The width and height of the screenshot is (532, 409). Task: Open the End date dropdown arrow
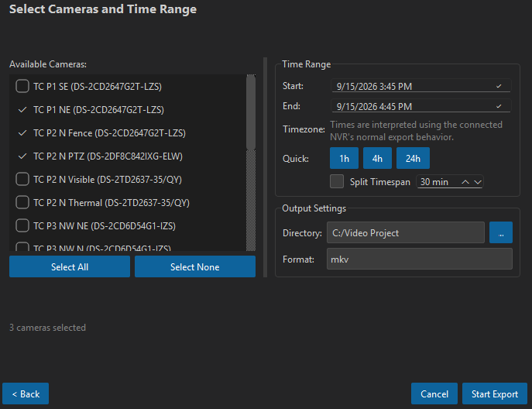click(499, 106)
